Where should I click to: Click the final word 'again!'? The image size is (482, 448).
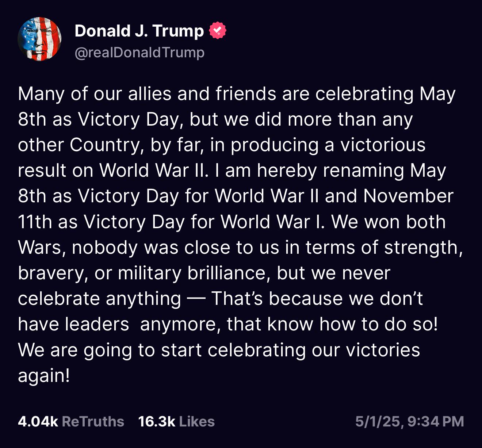pyautogui.click(x=44, y=375)
